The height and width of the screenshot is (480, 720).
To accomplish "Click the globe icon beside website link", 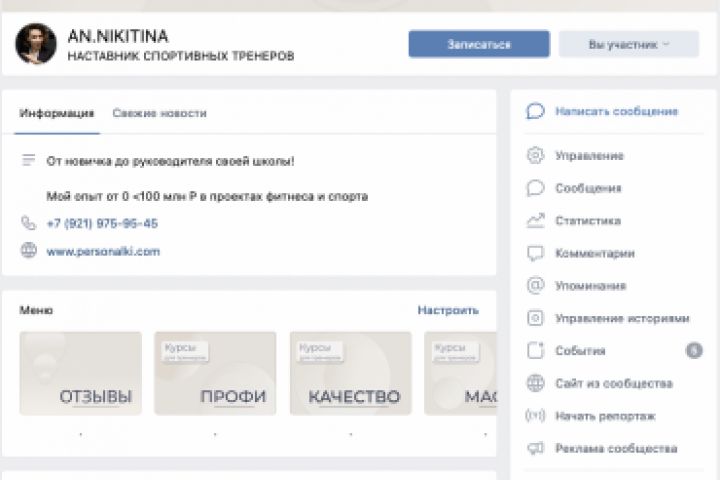I will click(28, 251).
